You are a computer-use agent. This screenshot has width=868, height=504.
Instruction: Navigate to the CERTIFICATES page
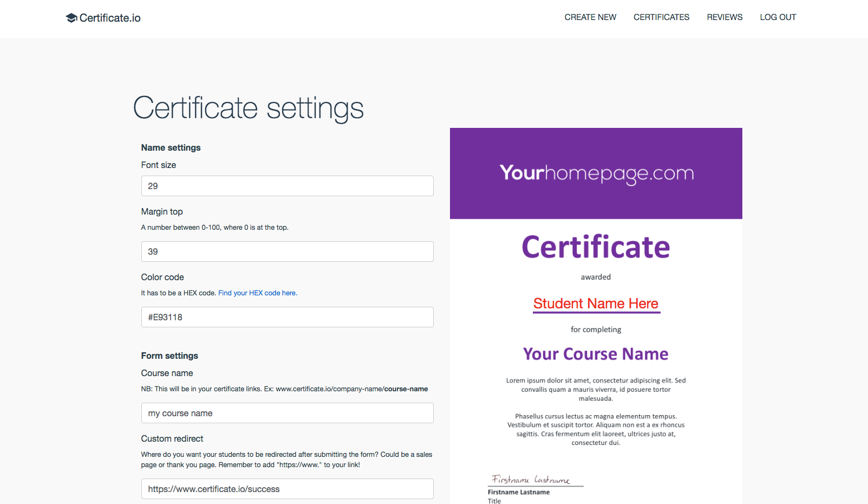(661, 17)
